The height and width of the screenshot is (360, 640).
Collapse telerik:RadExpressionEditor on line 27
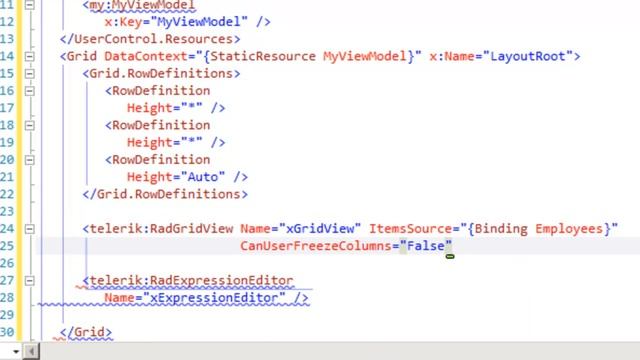(30, 280)
